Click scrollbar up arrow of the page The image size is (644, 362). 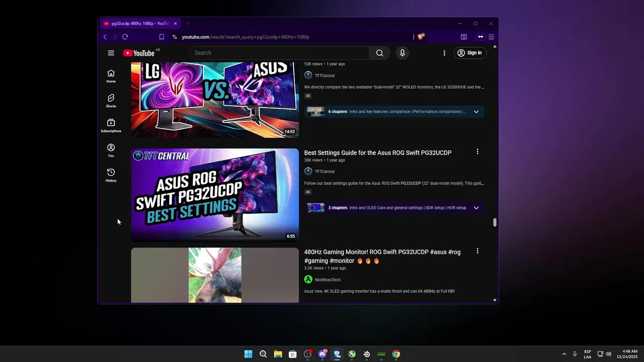point(495,47)
